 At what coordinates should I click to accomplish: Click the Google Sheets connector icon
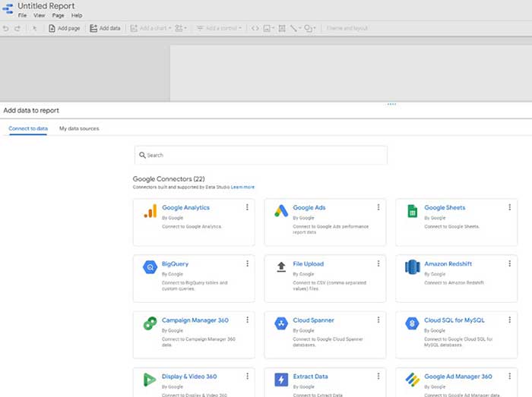tap(412, 212)
